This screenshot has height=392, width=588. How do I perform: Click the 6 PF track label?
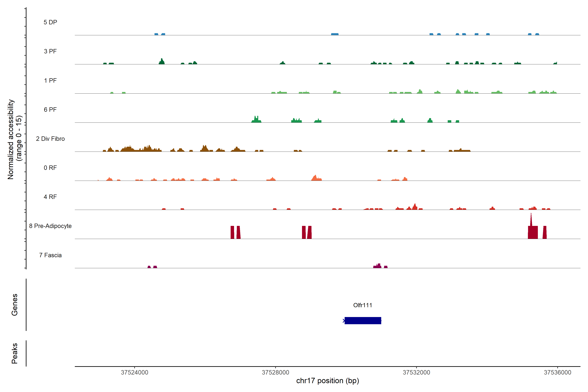pyautogui.click(x=50, y=109)
